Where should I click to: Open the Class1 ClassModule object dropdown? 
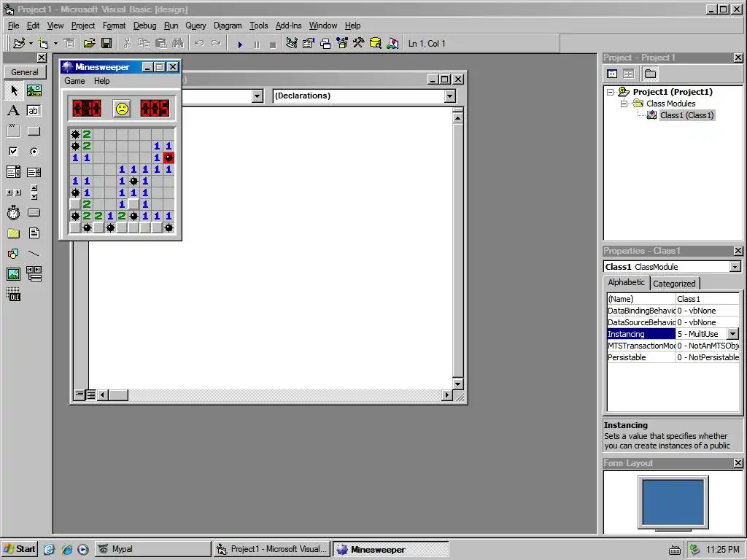(x=735, y=267)
